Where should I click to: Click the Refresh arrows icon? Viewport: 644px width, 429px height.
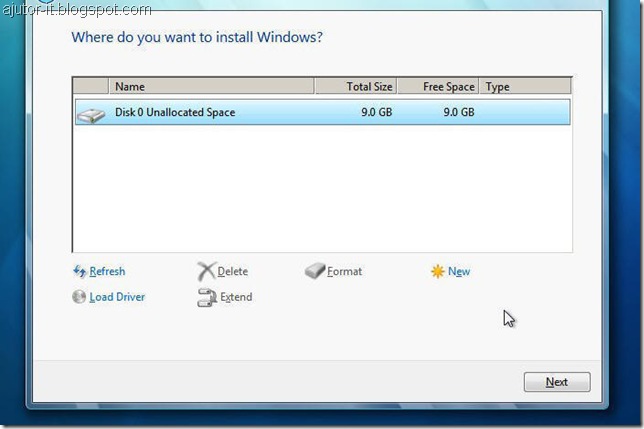coord(79,271)
